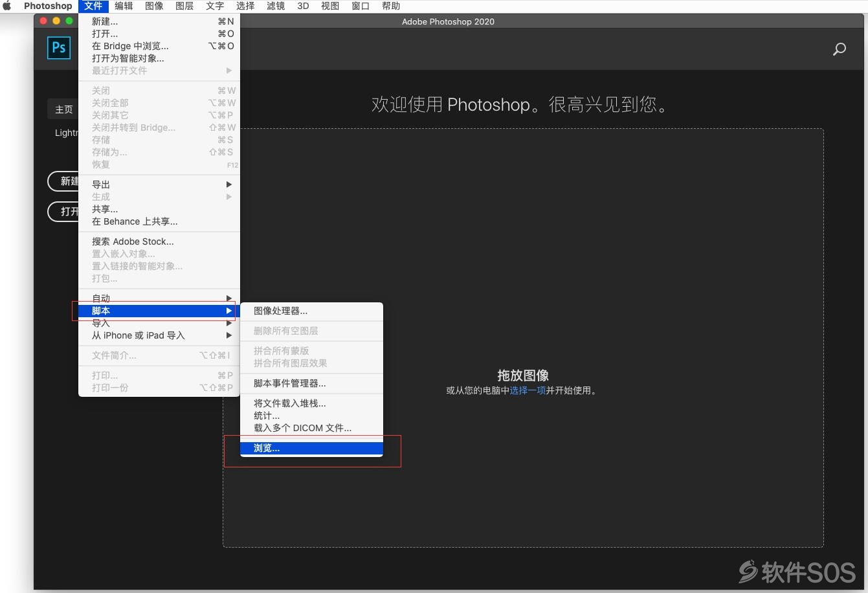Open the 帮助 menu
This screenshot has height=593, width=868.
click(391, 6)
